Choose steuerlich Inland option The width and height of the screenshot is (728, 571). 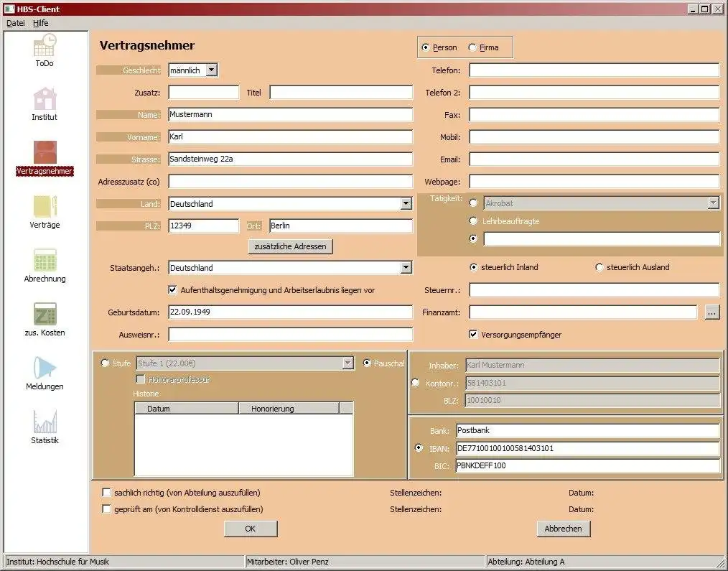click(473, 267)
